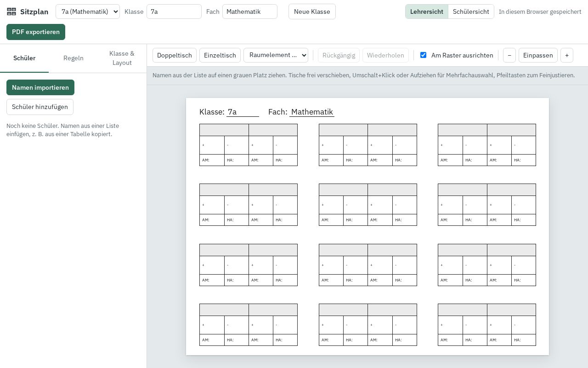Click the Wiederholen redo button
Image resolution: width=588 pixels, height=368 pixels.
click(x=385, y=55)
